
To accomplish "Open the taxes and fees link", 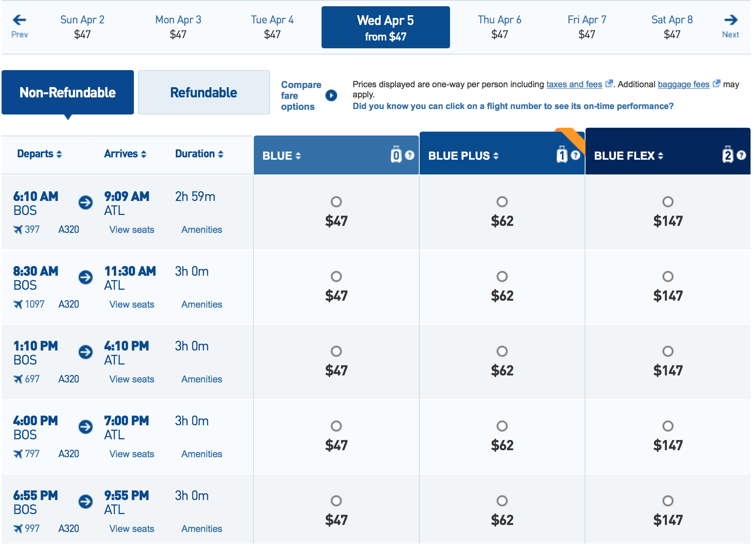I will [x=574, y=84].
